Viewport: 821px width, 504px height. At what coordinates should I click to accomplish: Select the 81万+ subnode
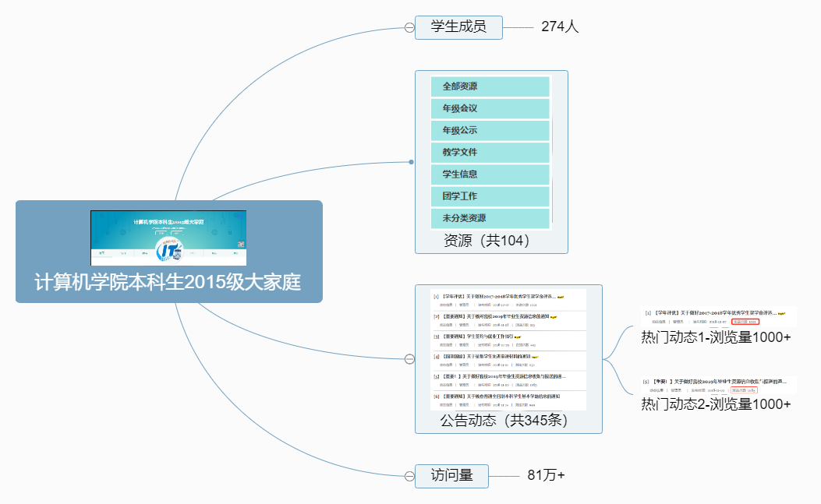[546, 475]
